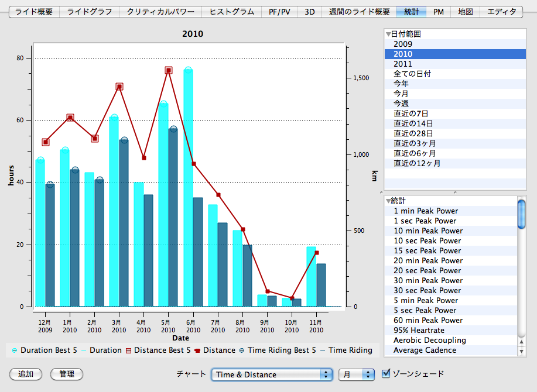Viewport: 537px width, 392px height.
Task: Collapse the 日付範囲 tree section
Action: [388, 34]
